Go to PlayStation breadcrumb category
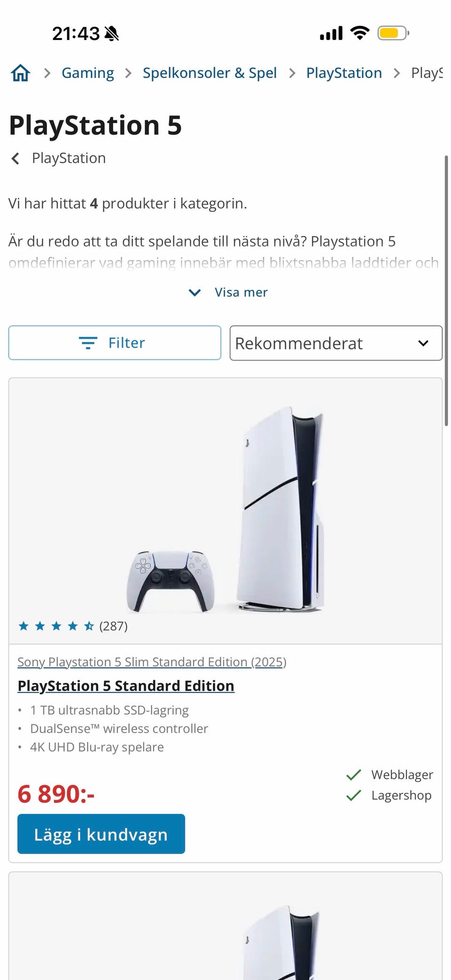Image resolution: width=451 pixels, height=980 pixels. click(x=344, y=73)
